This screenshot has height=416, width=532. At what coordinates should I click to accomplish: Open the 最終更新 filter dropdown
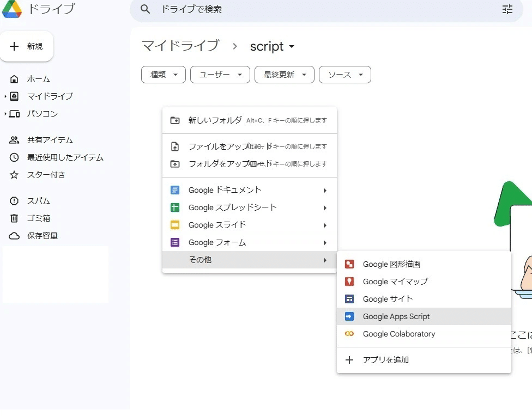coord(285,75)
